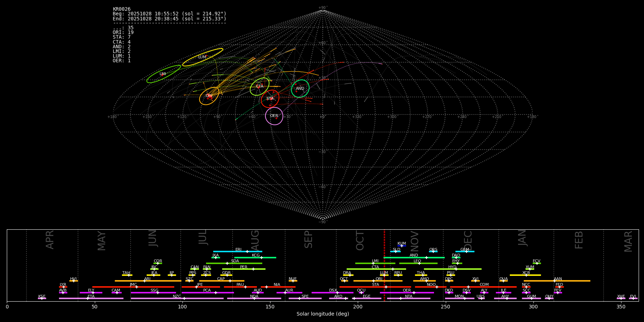Screen dimensions: 644x322
Task: Click the violet OER radiant circle
Action: tap(274, 116)
